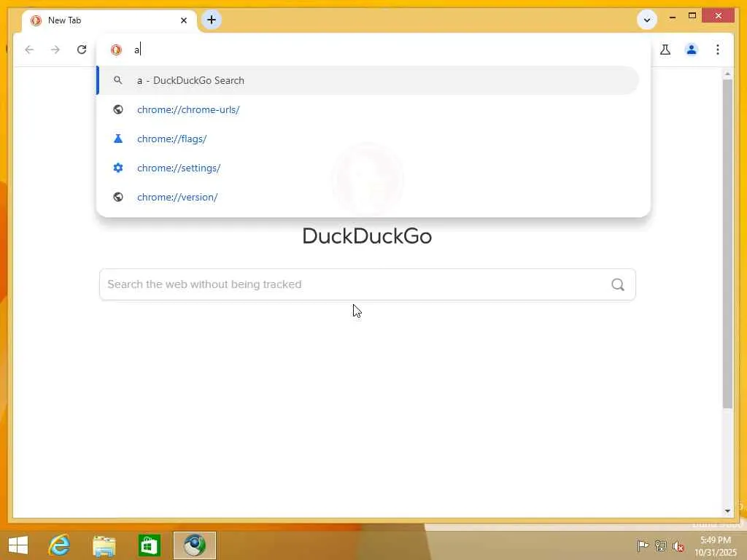Click the page scrollbar up arrow
The width and height of the screenshot is (747, 560).
pos(727,74)
